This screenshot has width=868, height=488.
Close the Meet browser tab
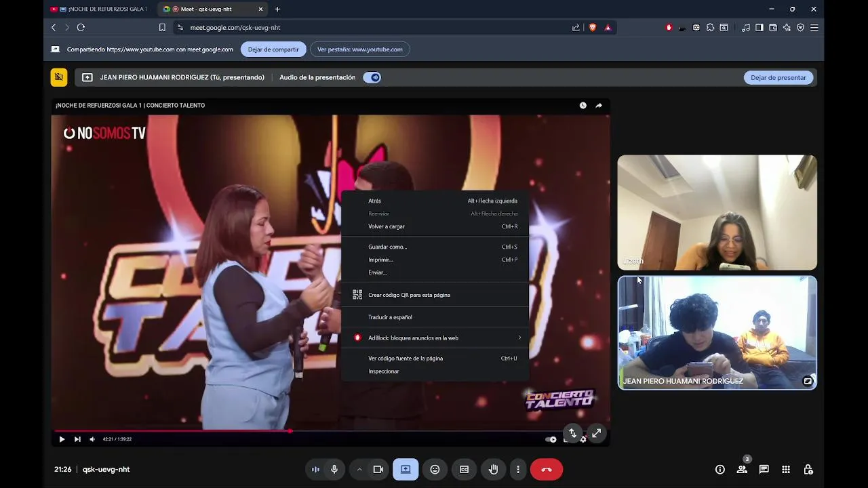coord(260,9)
